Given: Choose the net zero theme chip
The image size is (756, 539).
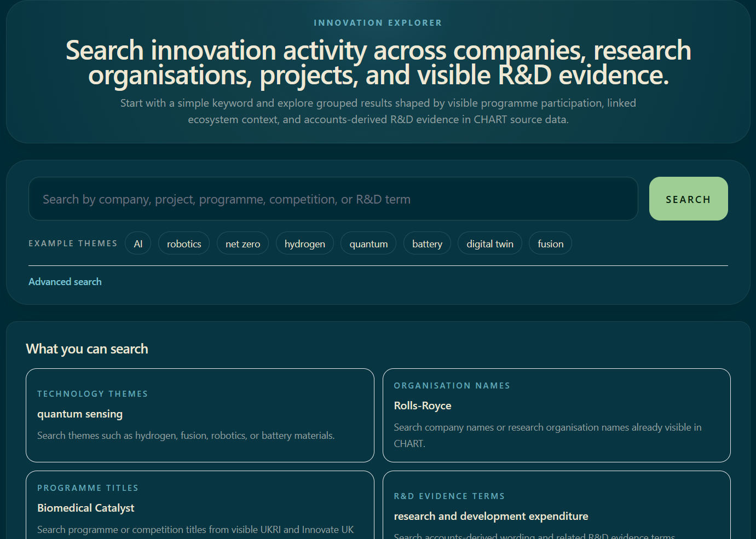Looking at the screenshot, I should tap(243, 244).
